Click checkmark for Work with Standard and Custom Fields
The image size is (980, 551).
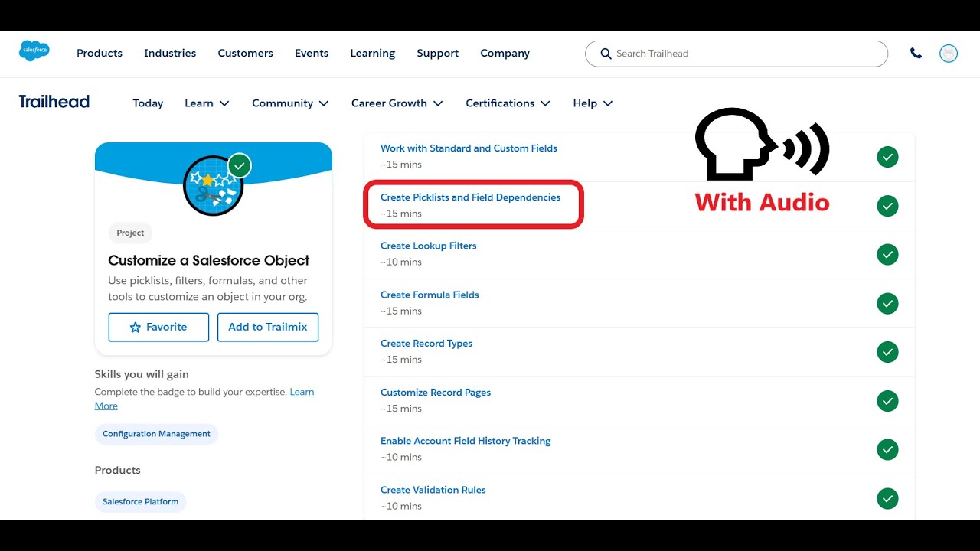tap(887, 157)
